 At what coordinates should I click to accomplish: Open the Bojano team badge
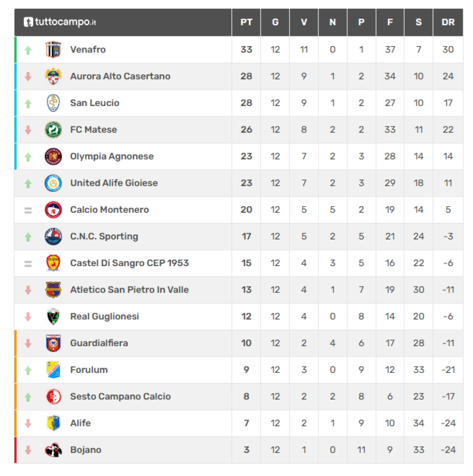point(53,450)
